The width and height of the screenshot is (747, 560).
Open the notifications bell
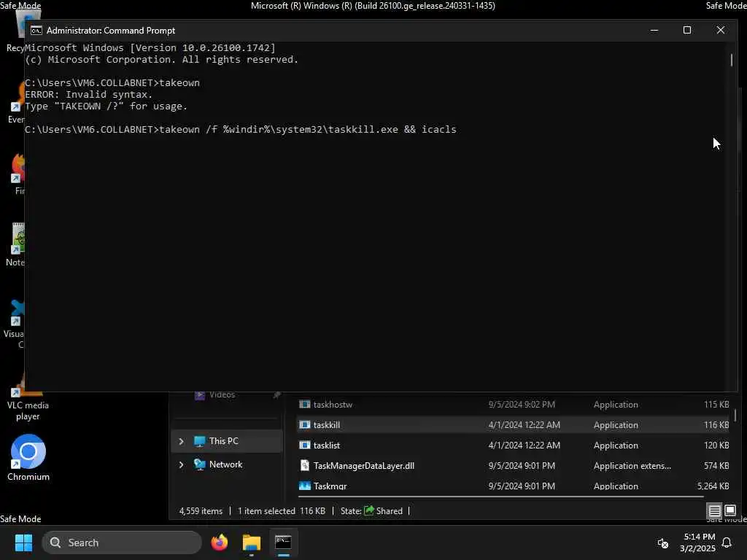click(727, 542)
